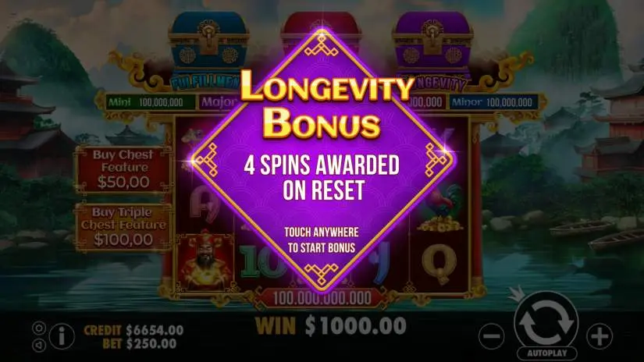This screenshot has height=362, width=644.
Task: Open the AUTOPLAY option
Action: click(x=546, y=353)
